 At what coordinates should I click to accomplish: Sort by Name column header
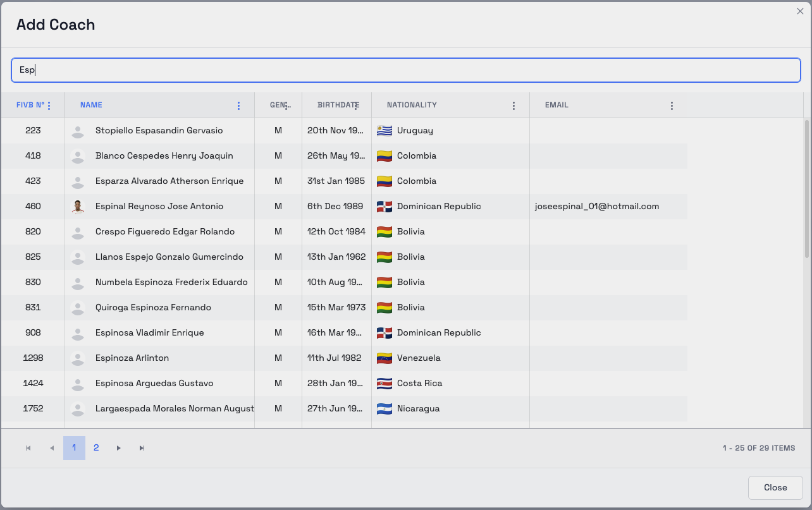tap(91, 105)
